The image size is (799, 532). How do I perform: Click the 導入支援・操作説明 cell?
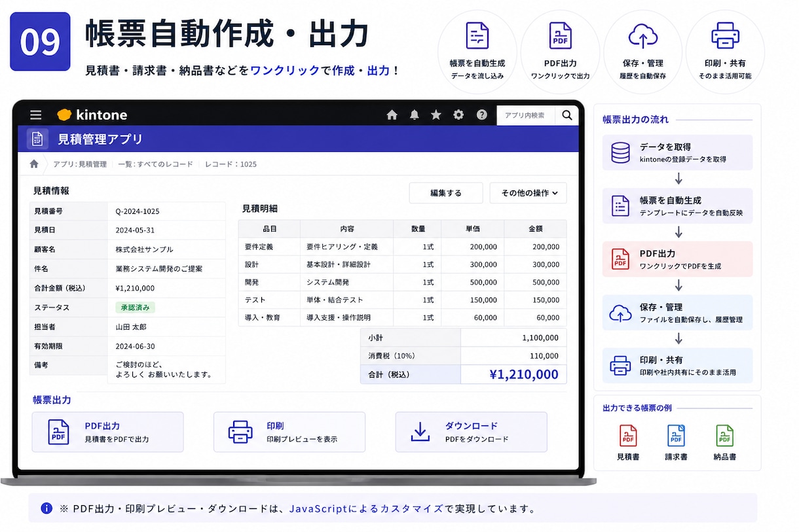click(x=347, y=317)
